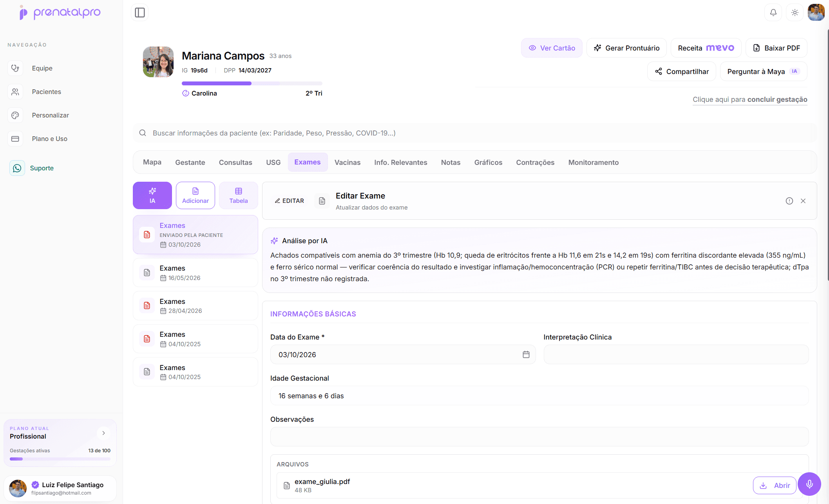Toggle the sidebar panel icon

[x=140, y=13]
